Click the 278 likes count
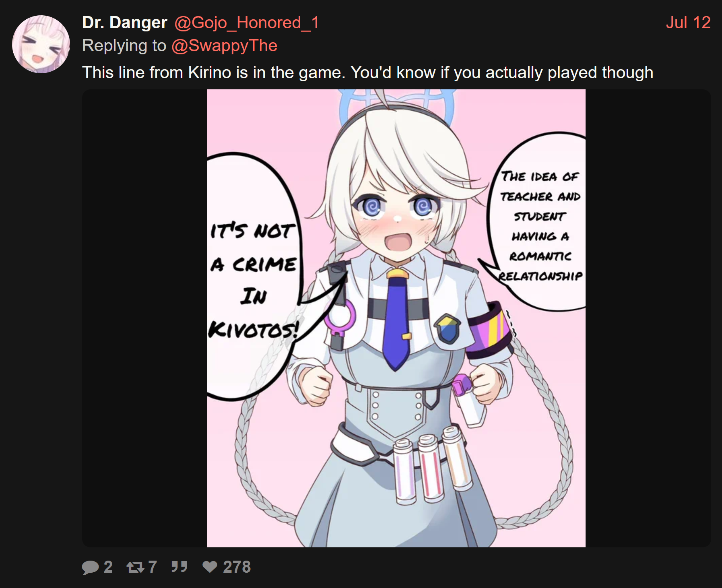Image resolution: width=722 pixels, height=588 pixels. (x=237, y=567)
